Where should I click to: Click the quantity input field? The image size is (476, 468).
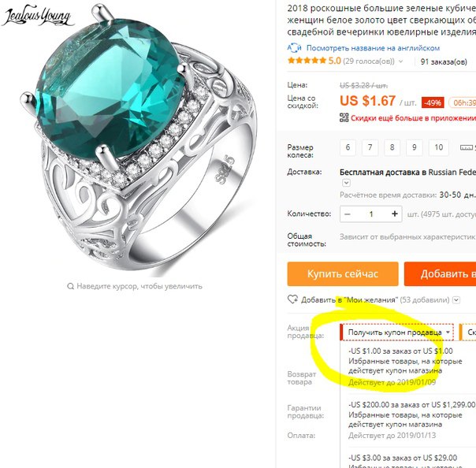tap(371, 214)
